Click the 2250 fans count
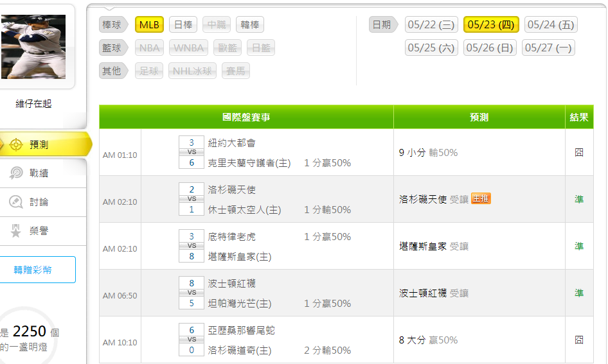 30,331
